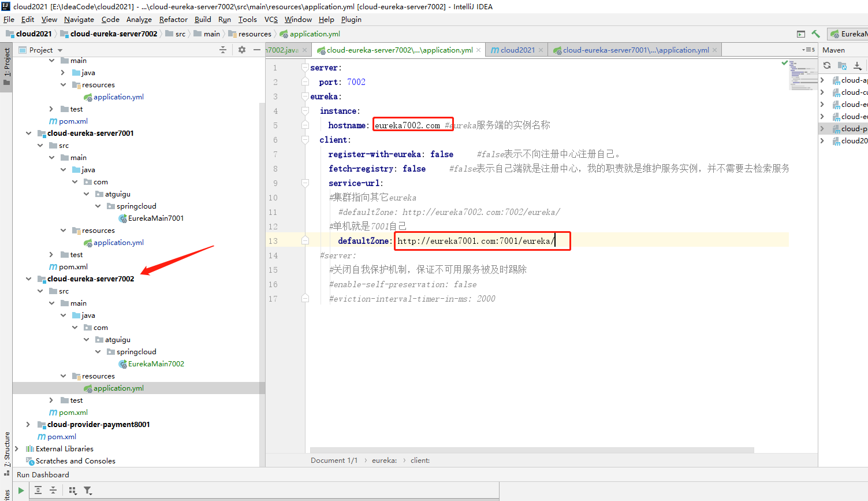Click Expand All in Run Dashboard toolbar
This screenshot has width=868, height=501.
click(38, 491)
